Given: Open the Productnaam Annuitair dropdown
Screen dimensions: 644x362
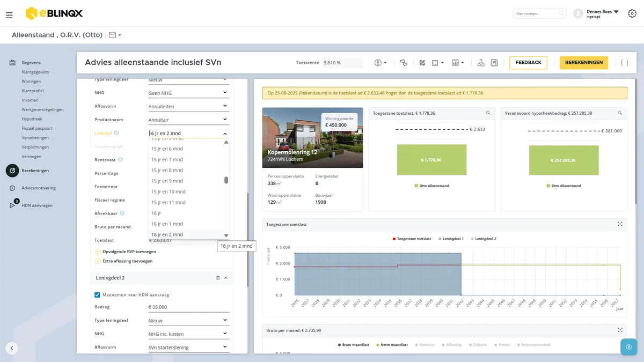Looking at the screenshot, I should pyautogui.click(x=188, y=120).
